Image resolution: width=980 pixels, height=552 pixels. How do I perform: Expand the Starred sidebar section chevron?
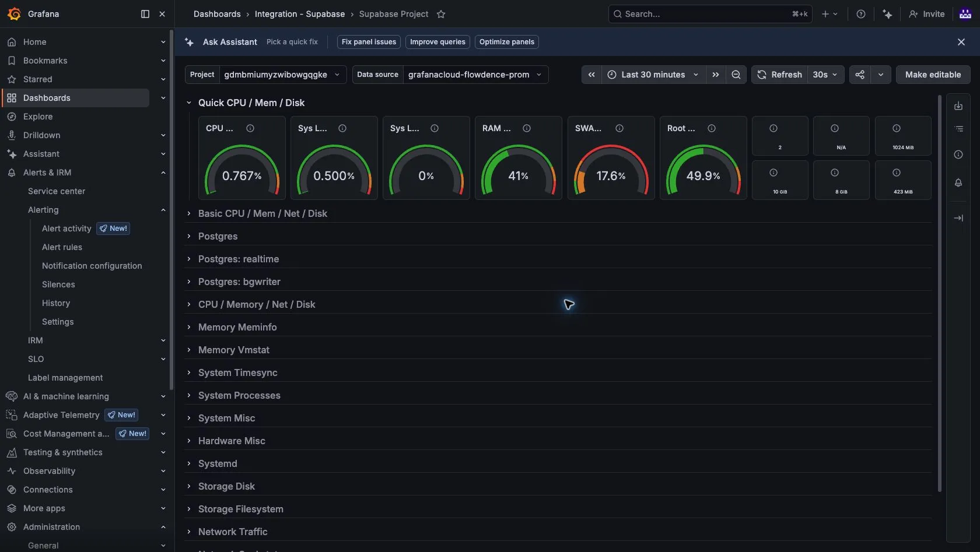(163, 79)
